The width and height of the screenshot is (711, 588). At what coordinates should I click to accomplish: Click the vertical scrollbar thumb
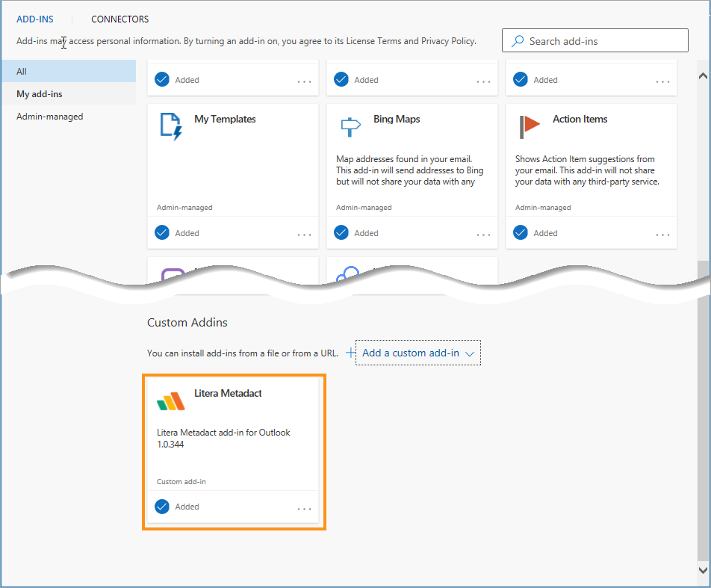pyautogui.click(x=703, y=411)
